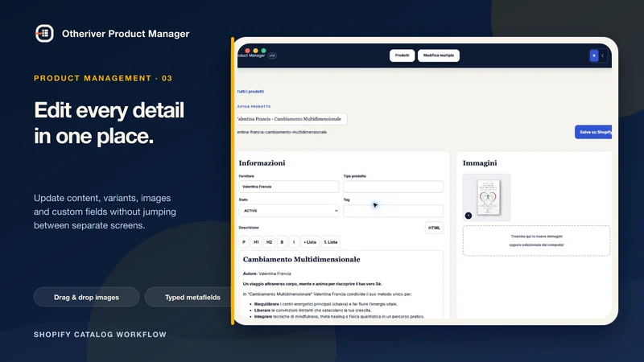Apply paragraph format with P button
644x362 pixels.
click(244, 242)
